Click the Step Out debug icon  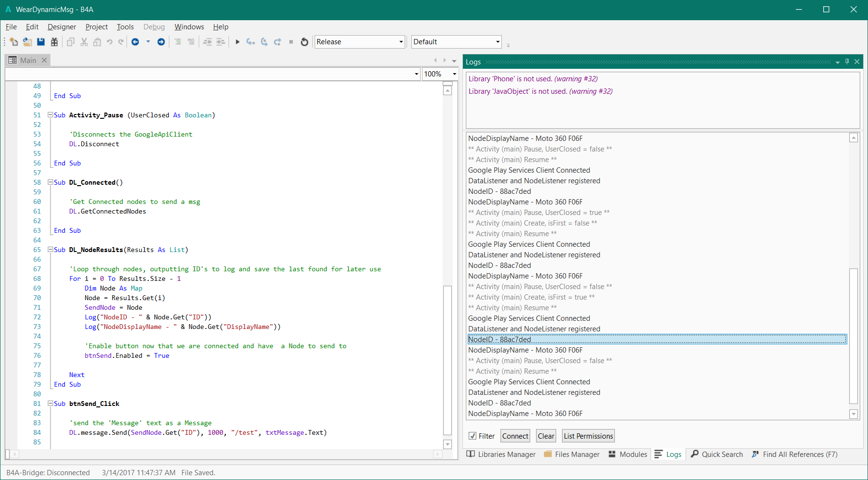pyautogui.click(x=278, y=42)
